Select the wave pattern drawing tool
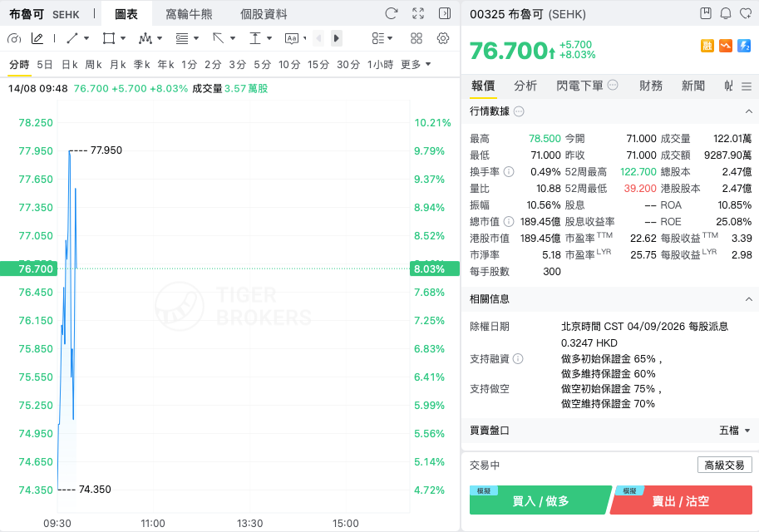The height and width of the screenshot is (532, 759). coord(145,38)
